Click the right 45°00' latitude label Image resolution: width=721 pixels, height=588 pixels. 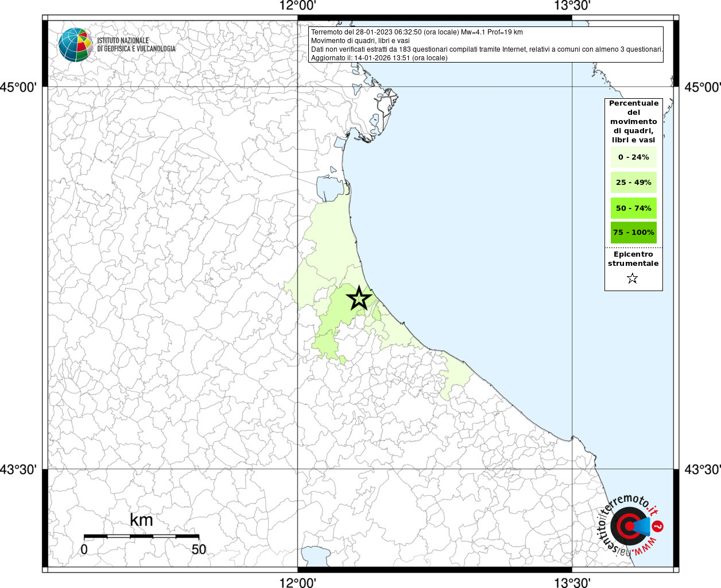tap(703, 87)
